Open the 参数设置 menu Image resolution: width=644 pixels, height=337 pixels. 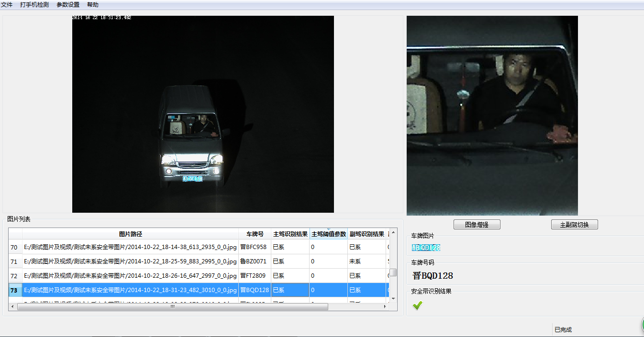(x=68, y=5)
